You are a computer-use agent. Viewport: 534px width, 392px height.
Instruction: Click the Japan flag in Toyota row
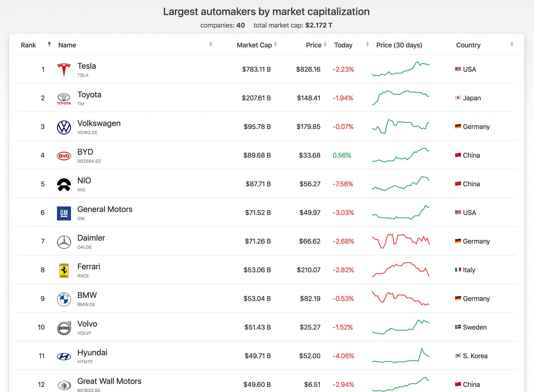coord(458,98)
